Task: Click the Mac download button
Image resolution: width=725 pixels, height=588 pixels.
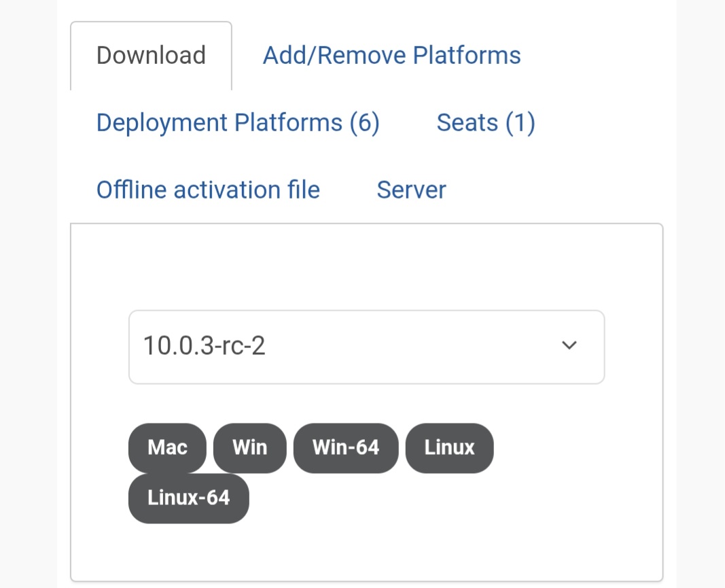Action: [x=167, y=447]
